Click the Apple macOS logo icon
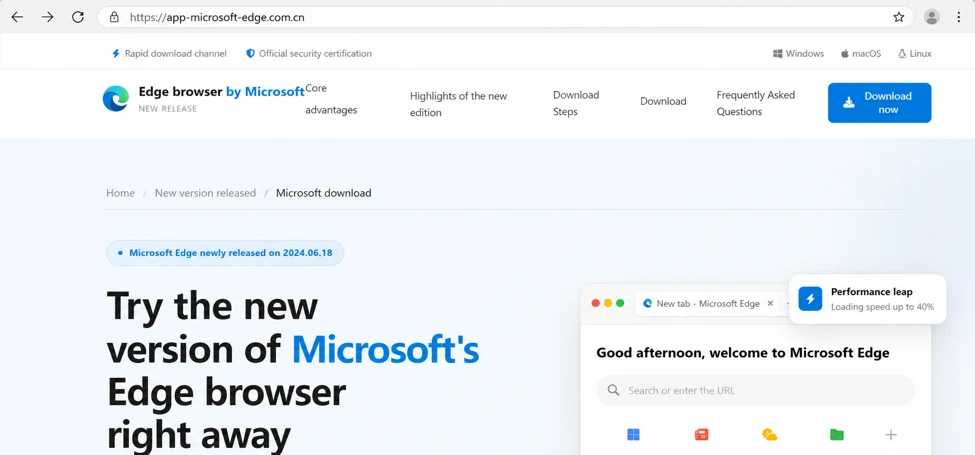This screenshot has height=455, width=975. [x=845, y=53]
